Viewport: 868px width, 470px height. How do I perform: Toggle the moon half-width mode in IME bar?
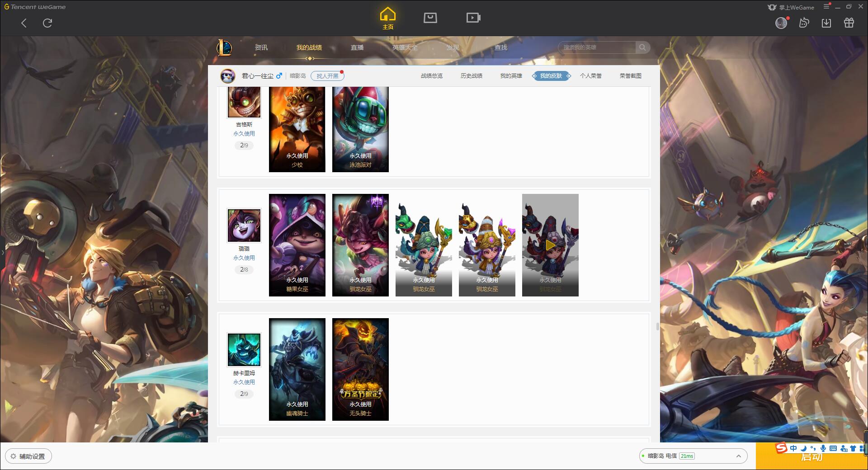pyautogui.click(x=803, y=448)
